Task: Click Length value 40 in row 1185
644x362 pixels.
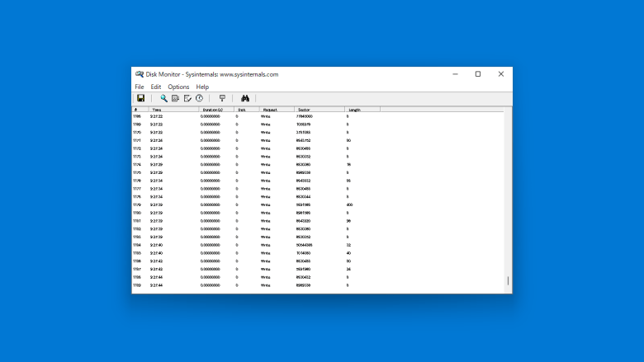Action: (348, 253)
